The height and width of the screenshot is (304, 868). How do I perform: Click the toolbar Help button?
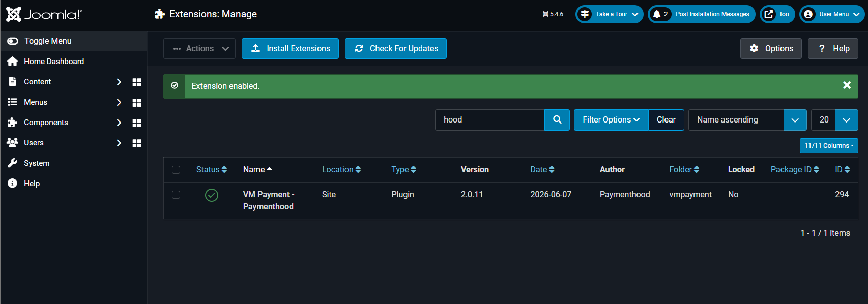click(x=833, y=49)
